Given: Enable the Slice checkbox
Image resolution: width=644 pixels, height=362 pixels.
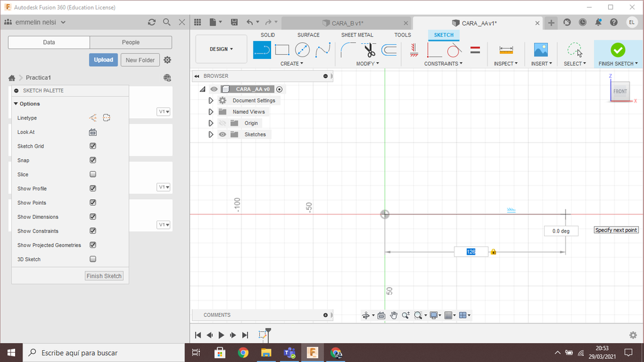Looking at the screenshot, I should pos(93,175).
